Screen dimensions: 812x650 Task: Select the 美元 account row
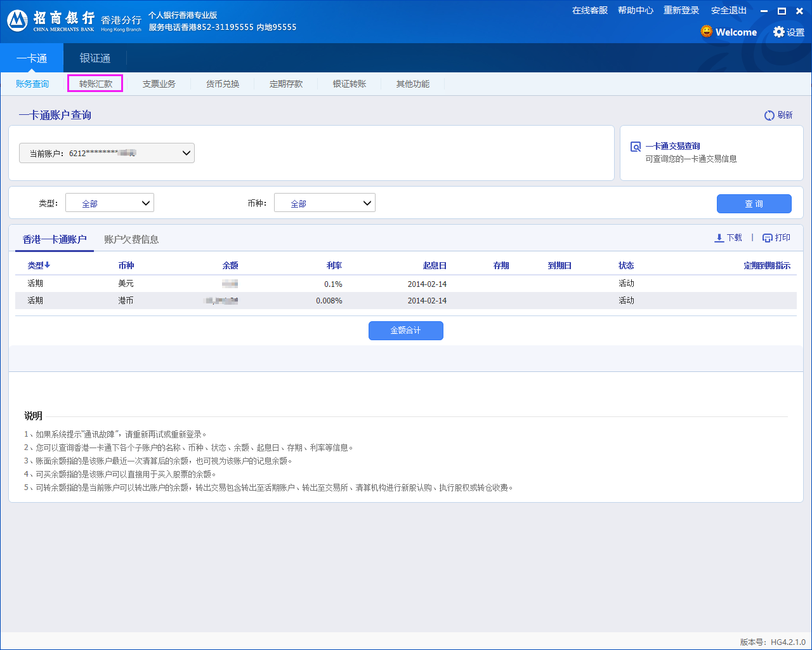tap(406, 284)
